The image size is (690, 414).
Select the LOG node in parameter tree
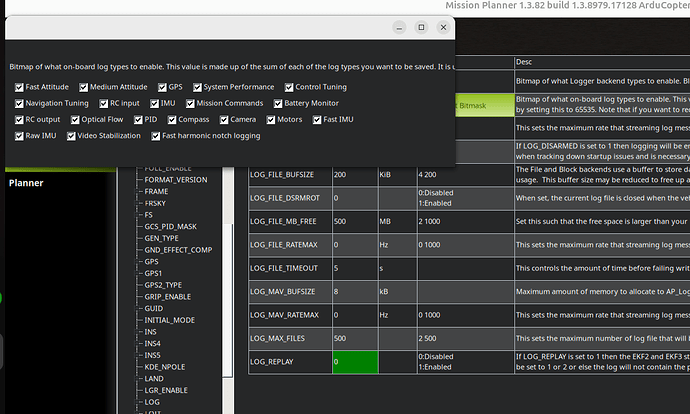[x=152, y=399]
